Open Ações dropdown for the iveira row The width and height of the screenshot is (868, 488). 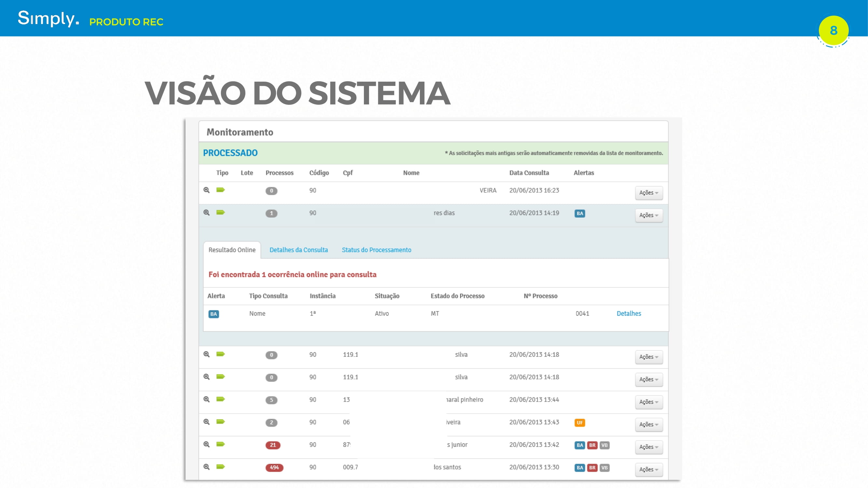[649, 425]
